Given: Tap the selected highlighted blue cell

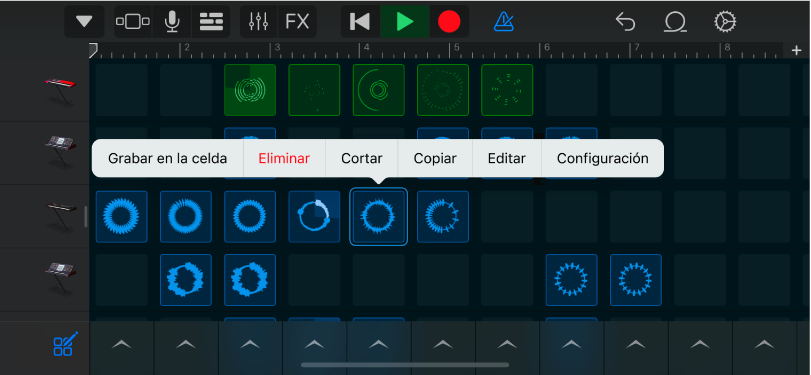Looking at the screenshot, I should point(379,217).
